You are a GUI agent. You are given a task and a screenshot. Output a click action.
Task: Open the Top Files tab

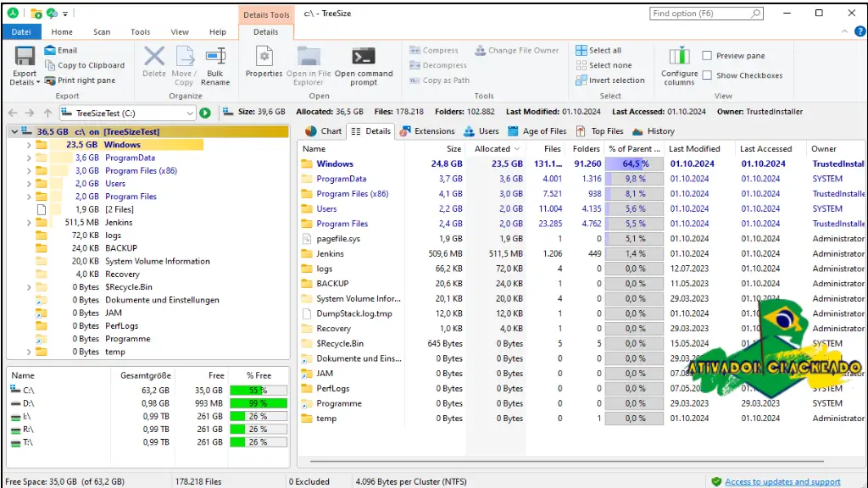pos(600,131)
